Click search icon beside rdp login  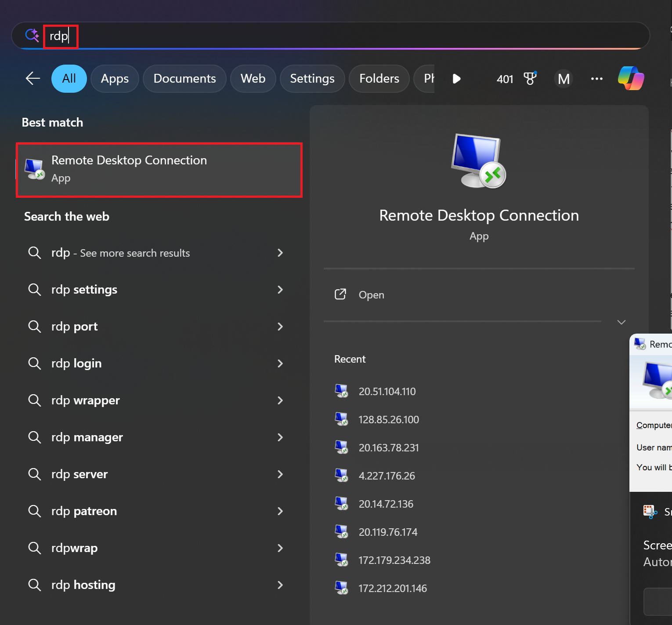click(35, 363)
